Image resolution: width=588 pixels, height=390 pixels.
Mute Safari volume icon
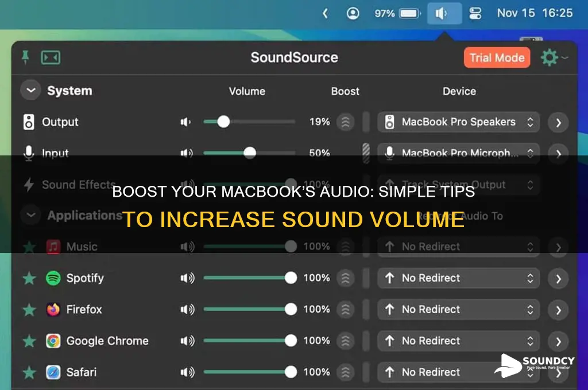pos(187,372)
